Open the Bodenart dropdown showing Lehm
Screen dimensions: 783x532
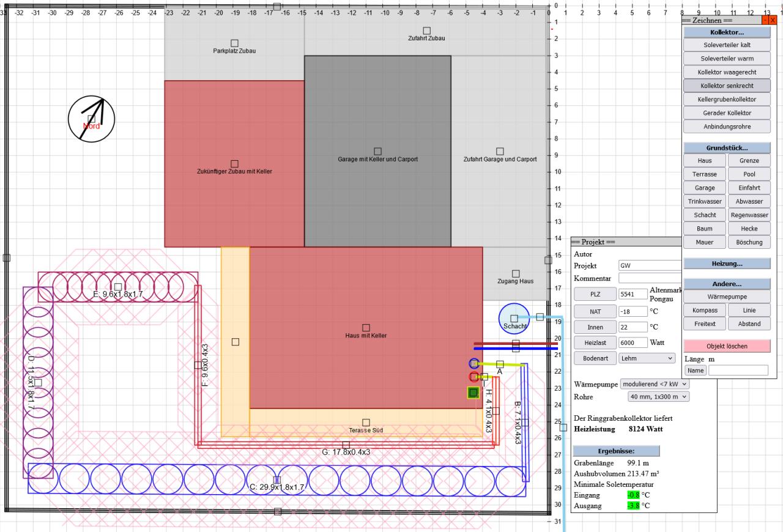(x=647, y=358)
